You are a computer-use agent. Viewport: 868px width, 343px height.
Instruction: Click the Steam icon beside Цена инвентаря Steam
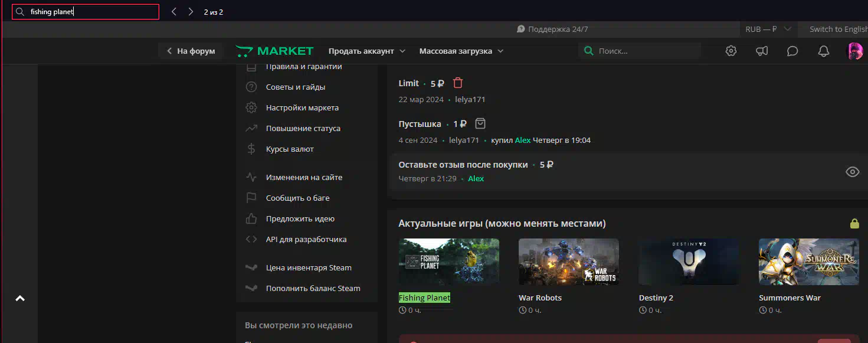pos(251,267)
